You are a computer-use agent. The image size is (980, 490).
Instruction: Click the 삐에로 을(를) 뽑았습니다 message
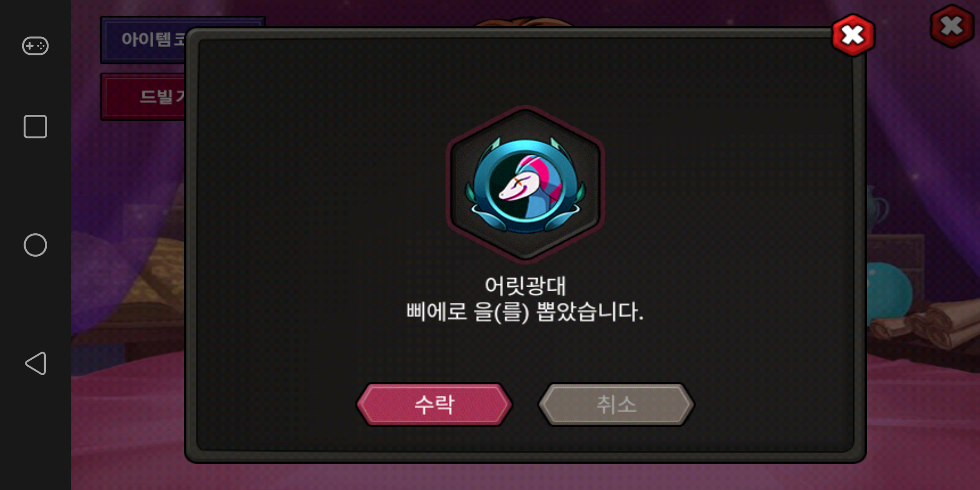(x=525, y=312)
